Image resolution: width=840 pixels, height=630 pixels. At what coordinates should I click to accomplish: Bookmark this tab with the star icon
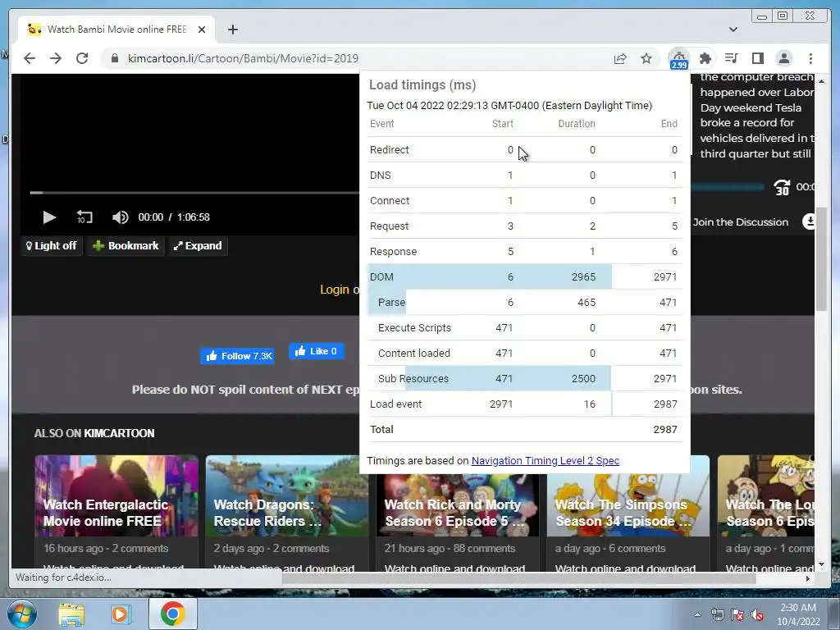point(646,58)
